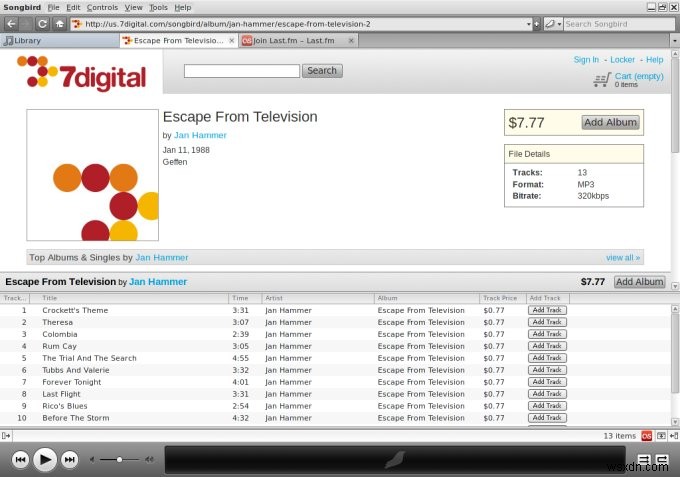
Task: Skip to next track in player
Action: tap(69, 460)
